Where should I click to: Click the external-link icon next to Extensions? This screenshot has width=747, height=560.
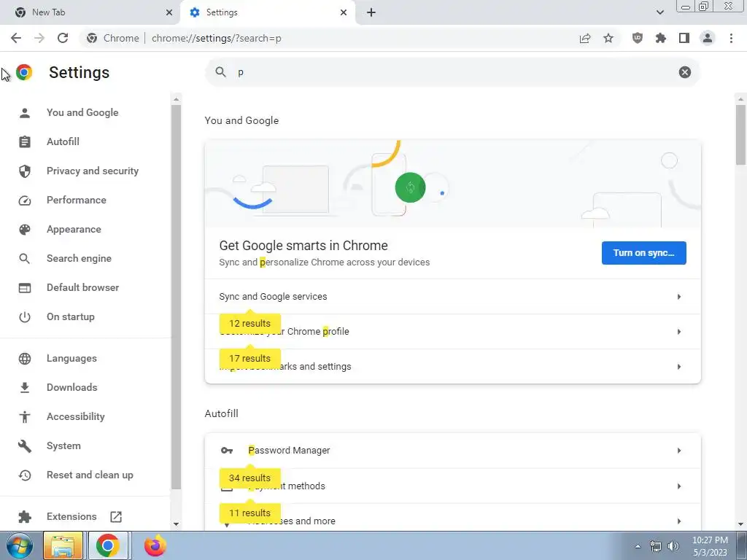[116, 517]
